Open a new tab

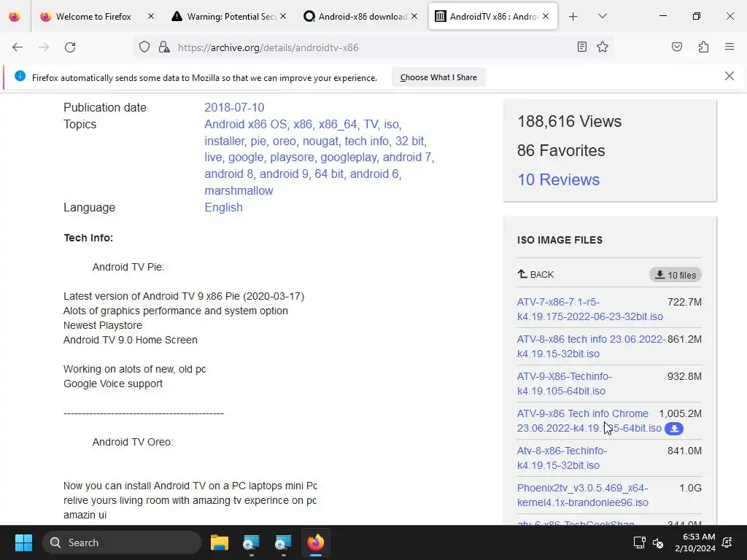(x=573, y=17)
